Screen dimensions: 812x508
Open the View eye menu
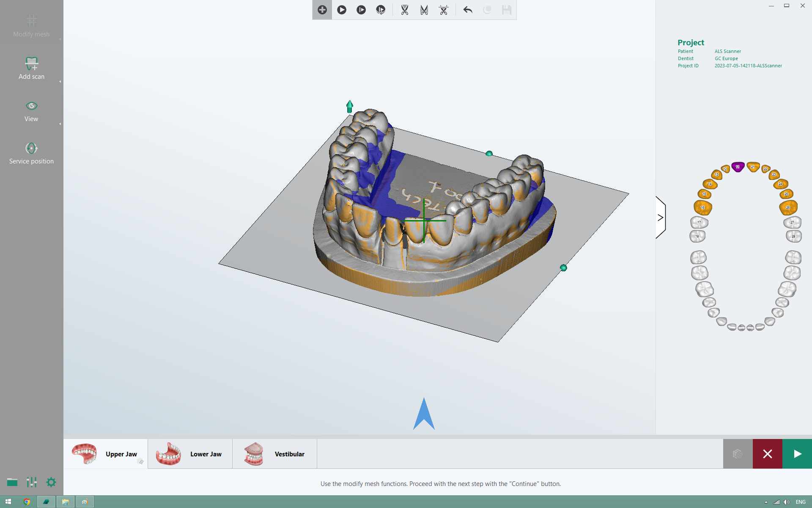click(x=31, y=110)
